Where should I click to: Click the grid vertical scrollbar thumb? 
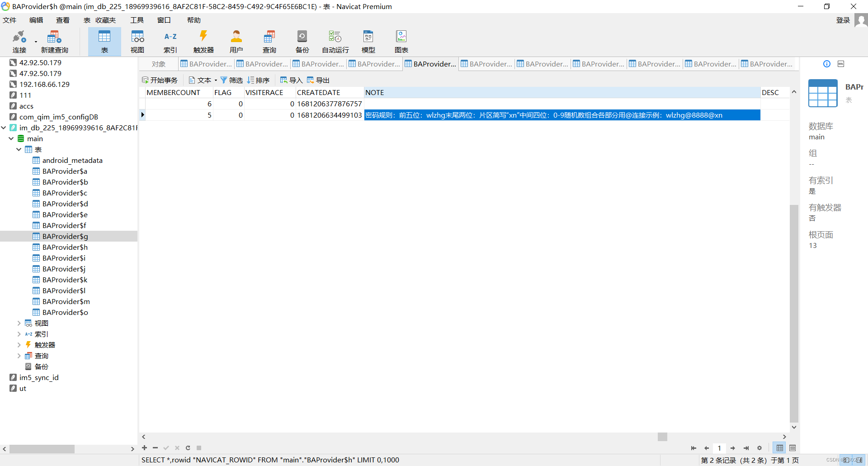[x=794, y=313]
